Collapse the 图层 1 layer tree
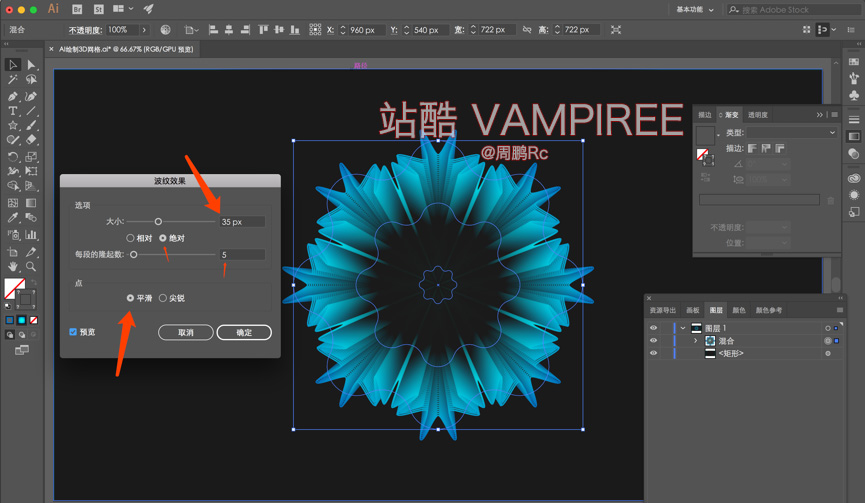Screen dimensions: 865x503 [683, 328]
